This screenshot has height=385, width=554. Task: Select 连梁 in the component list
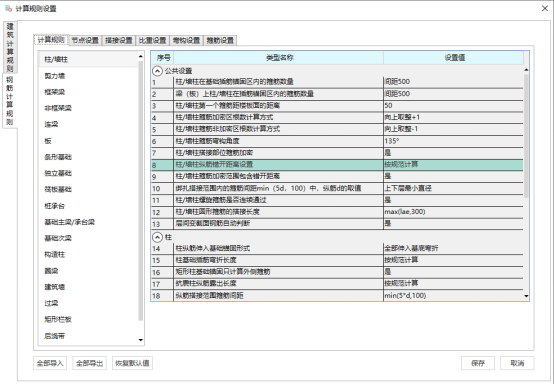click(x=88, y=124)
